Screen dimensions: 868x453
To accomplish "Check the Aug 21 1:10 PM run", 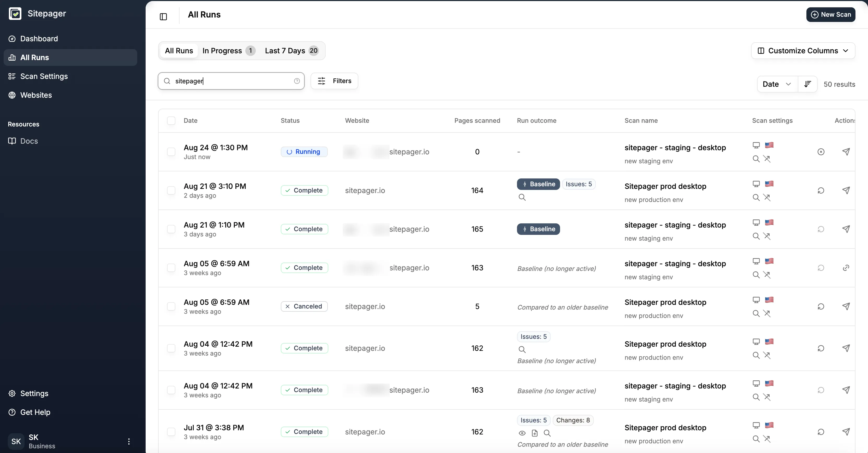I will (x=171, y=229).
